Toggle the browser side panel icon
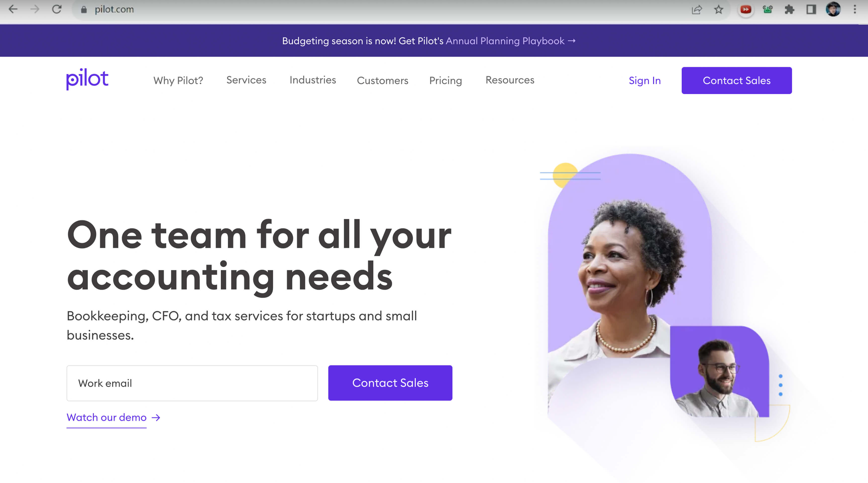The width and height of the screenshot is (868, 483). [x=811, y=10]
